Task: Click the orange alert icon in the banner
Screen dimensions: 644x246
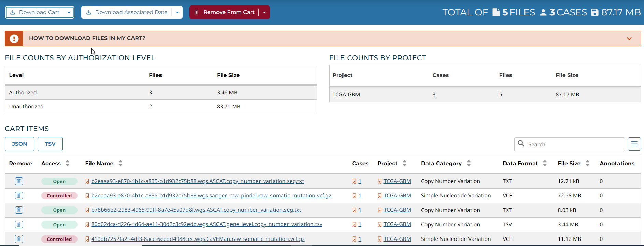Action: click(14, 39)
